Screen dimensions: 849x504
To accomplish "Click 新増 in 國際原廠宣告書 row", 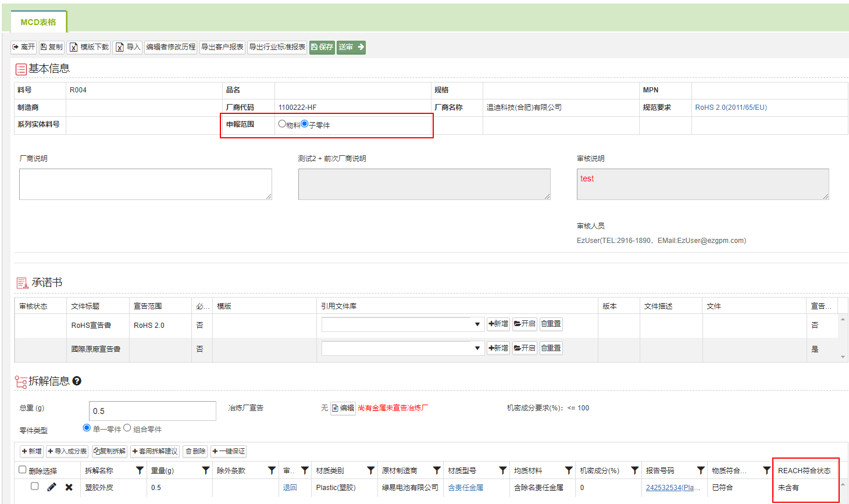I will click(498, 348).
